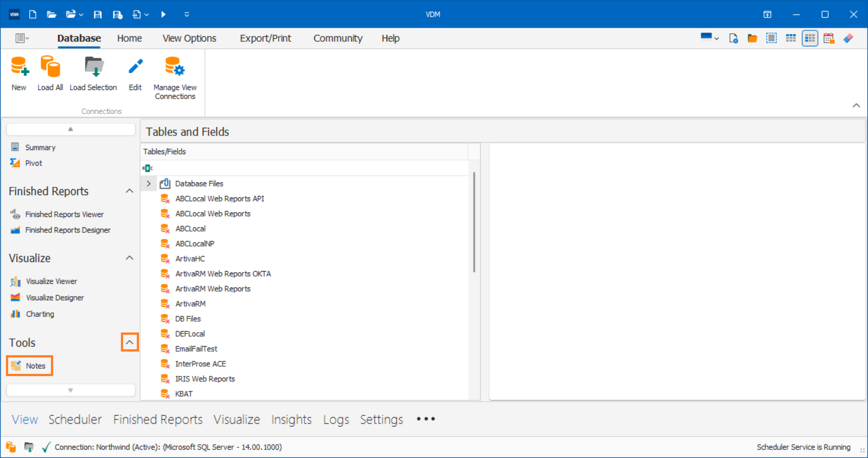Click the Load All connections button

pyautogui.click(x=50, y=74)
